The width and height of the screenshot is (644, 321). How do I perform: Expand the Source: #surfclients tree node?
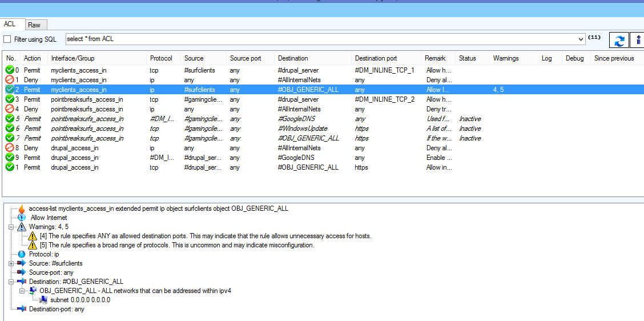(11, 263)
